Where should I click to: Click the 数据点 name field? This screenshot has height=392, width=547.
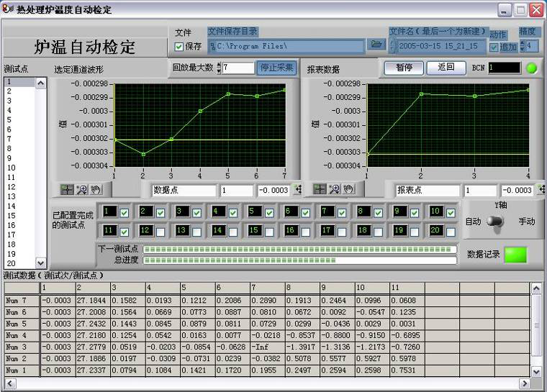click(184, 190)
